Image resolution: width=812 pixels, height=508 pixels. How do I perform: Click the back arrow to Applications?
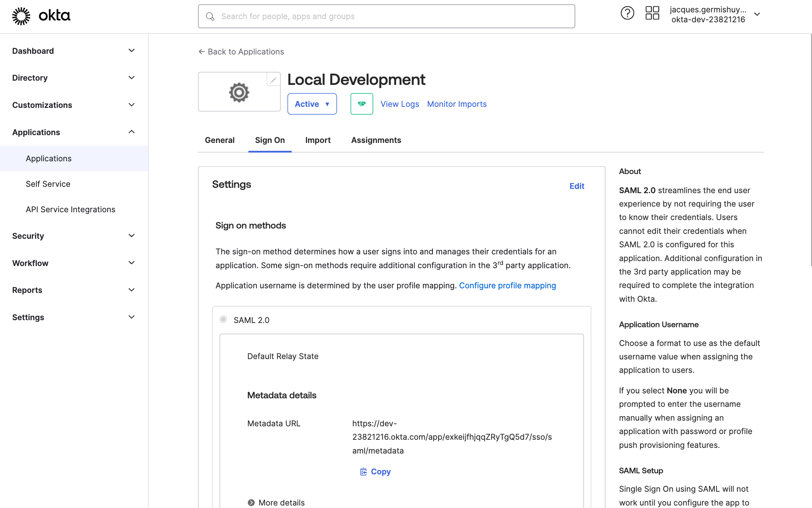(202, 52)
